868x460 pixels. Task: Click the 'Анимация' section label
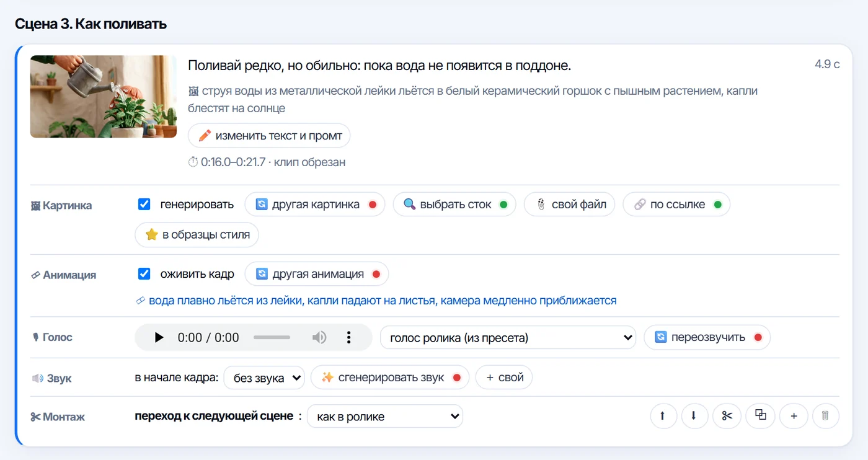click(x=63, y=275)
